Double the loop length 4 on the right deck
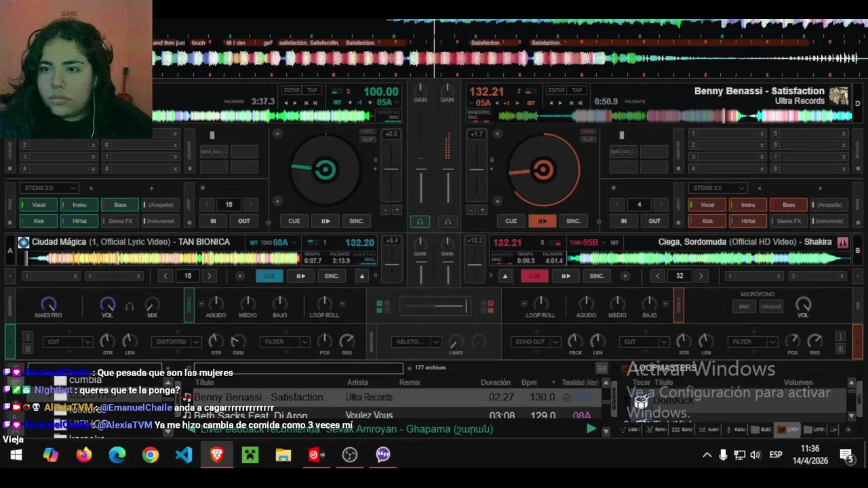Image resolution: width=868 pixels, height=488 pixels. click(661, 204)
